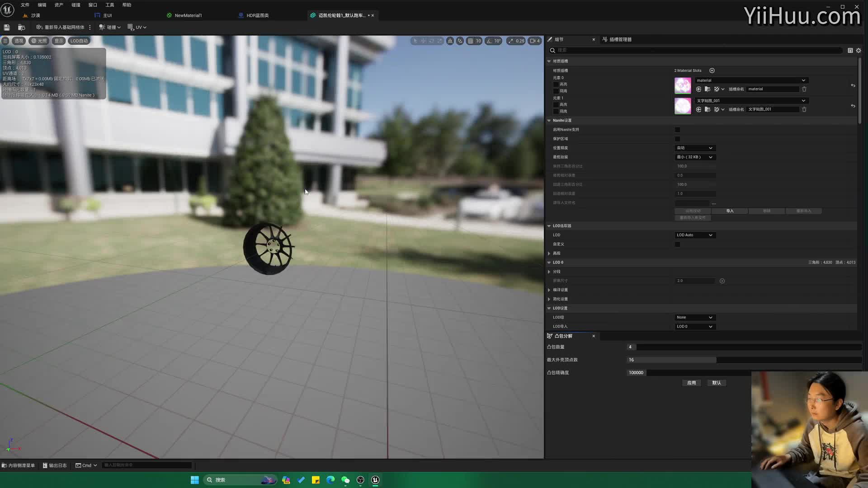Open the 碰撞 collision toolbar dropdown
The image size is (868, 488).
[110, 28]
